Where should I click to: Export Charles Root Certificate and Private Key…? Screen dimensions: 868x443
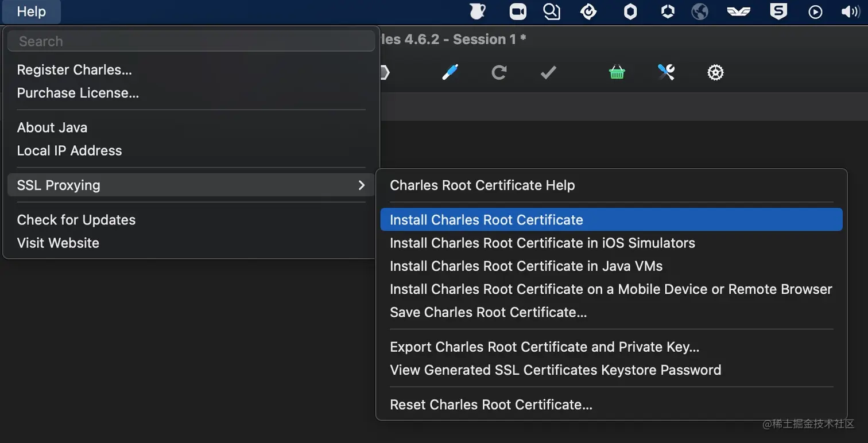[x=611, y=347]
